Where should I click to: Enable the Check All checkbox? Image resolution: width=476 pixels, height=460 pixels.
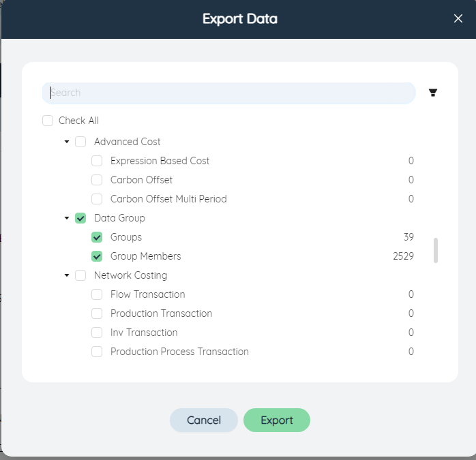click(48, 121)
